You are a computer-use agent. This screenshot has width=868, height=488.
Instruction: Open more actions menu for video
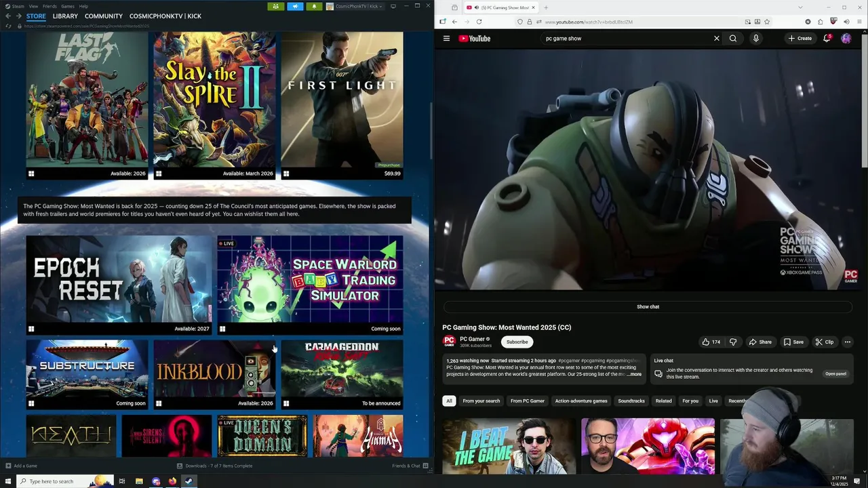(847, 342)
